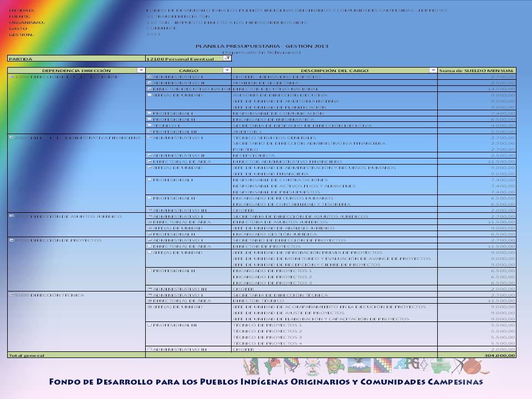The image size is (532, 399).
Task: Select the 13.500,00 salary of Director Ejecutivo Nacional
Action: [477, 89]
